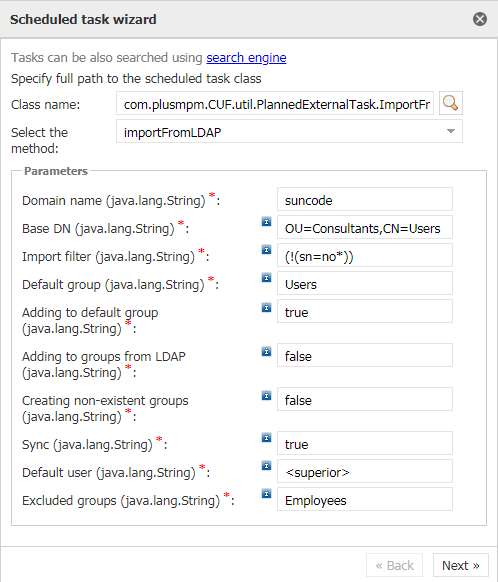
Task: Open info icon for Adding to default group
Action: tap(266, 307)
